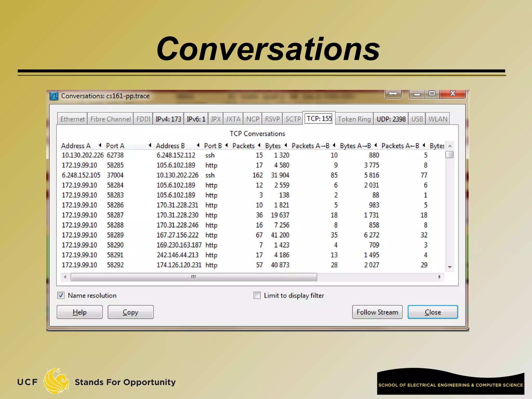
Task: Sort by Bytes column arrow
Action: tap(286, 145)
